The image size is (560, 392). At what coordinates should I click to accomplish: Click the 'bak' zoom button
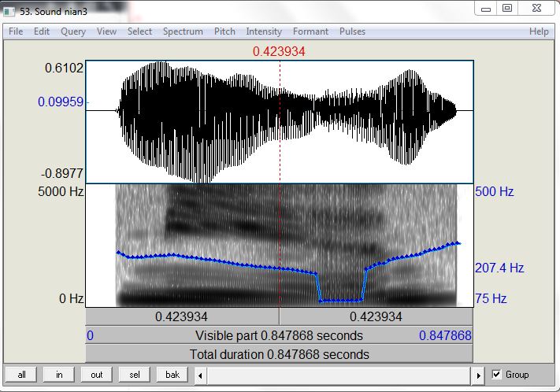[x=172, y=375]
